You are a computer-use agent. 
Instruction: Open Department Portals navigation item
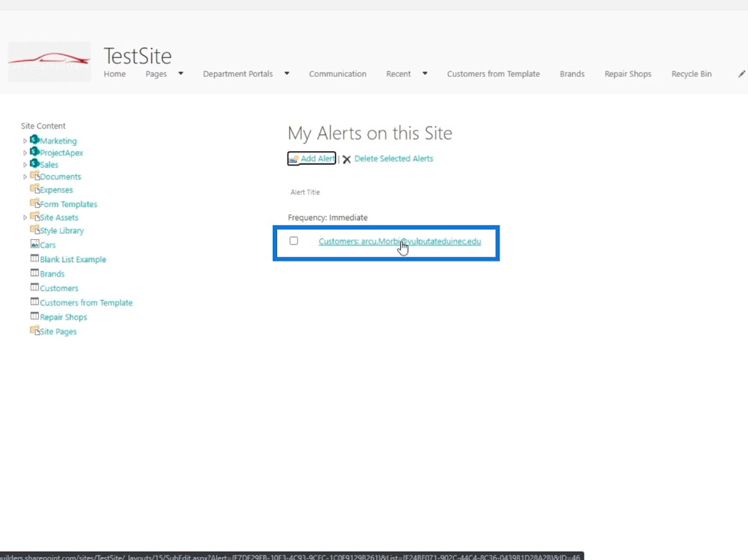238,74
